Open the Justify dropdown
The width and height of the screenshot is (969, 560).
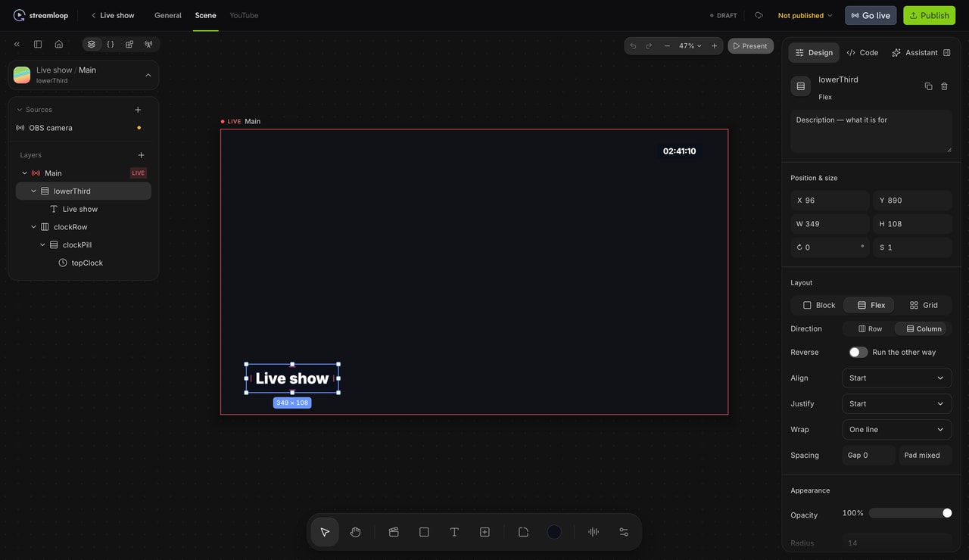[896, 403]
